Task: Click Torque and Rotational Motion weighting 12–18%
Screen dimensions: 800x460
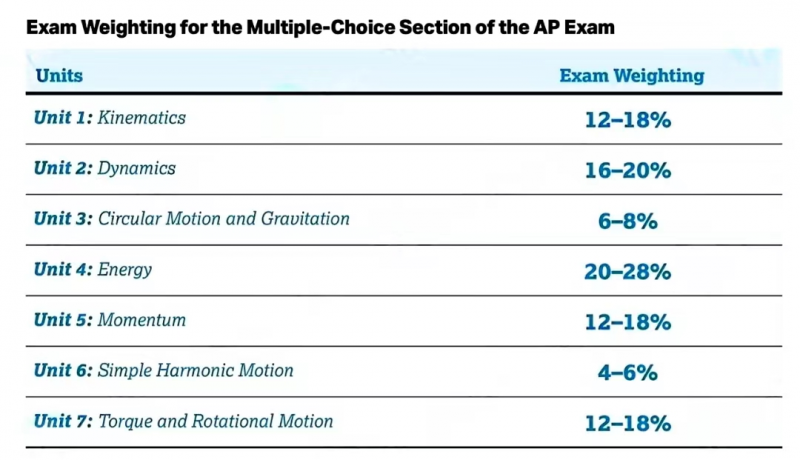Action: tap(628, 423)
